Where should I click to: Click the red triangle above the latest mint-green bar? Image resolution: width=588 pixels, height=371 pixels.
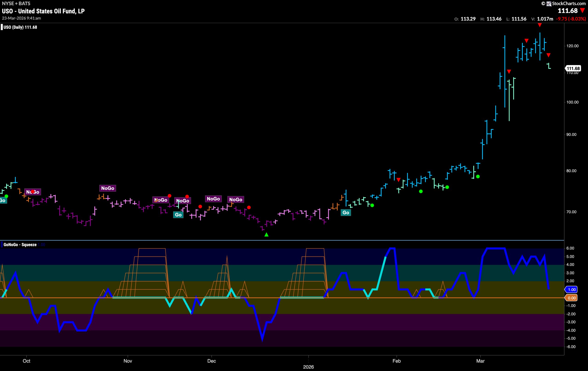(548, 55)
